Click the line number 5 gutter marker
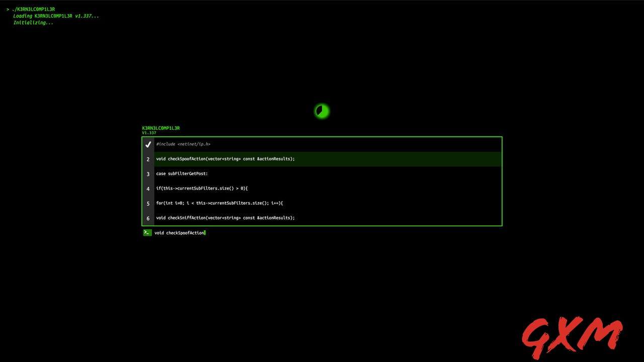 click(148, 203)
